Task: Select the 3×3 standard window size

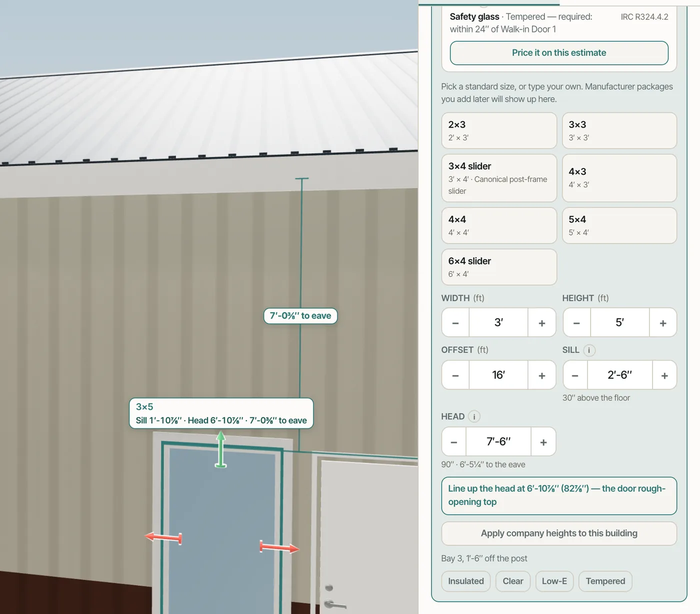Action: click(619, 130)
